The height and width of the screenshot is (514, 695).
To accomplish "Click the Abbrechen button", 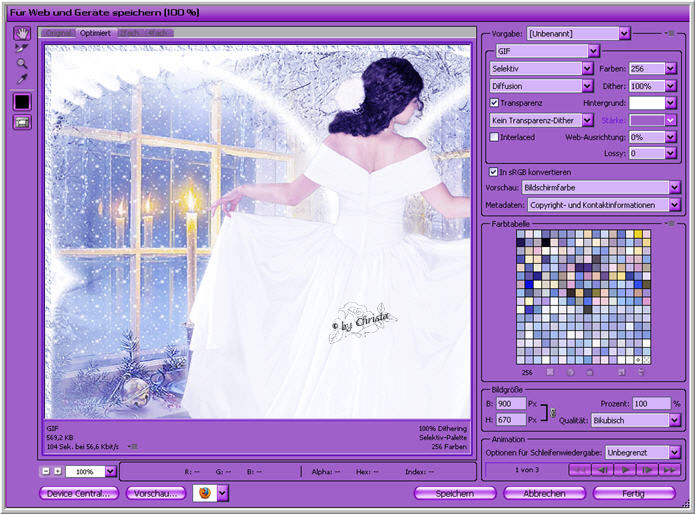I will tap(544, 493).
